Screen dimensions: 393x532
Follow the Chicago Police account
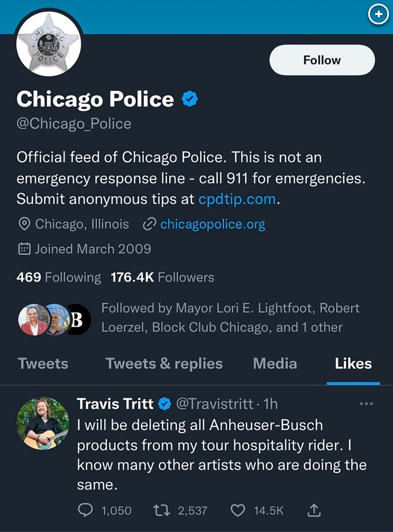tap(322, 60)
